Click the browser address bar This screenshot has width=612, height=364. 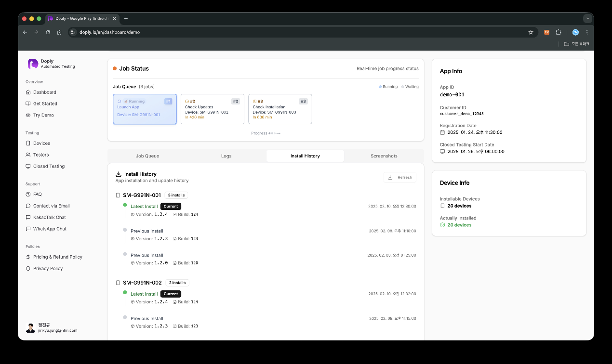click(193, 32)
